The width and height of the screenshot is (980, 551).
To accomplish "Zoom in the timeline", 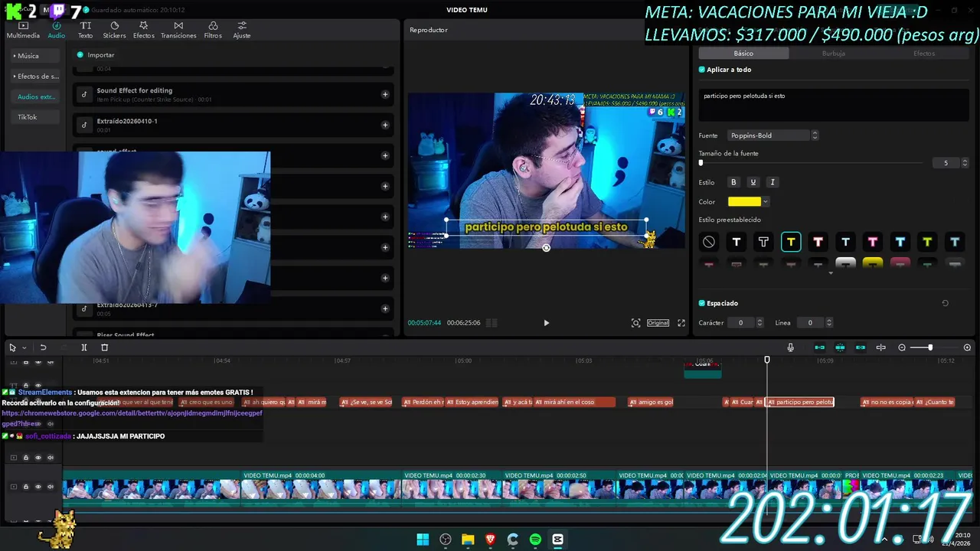I will coord(967,347).
